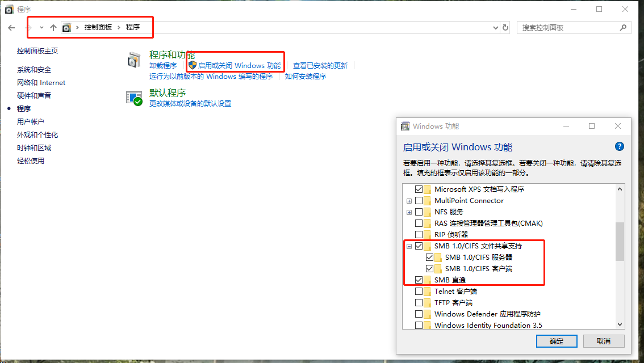The width and height of the screenshot is (644, 363).
Task: Click 确定 in Windows 功能 dialog
Action: 557,341
